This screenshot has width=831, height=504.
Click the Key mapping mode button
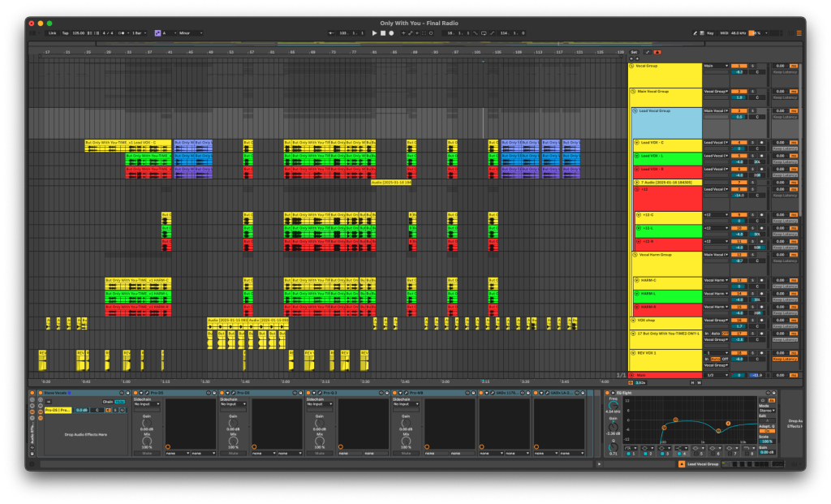click(710, 33)
